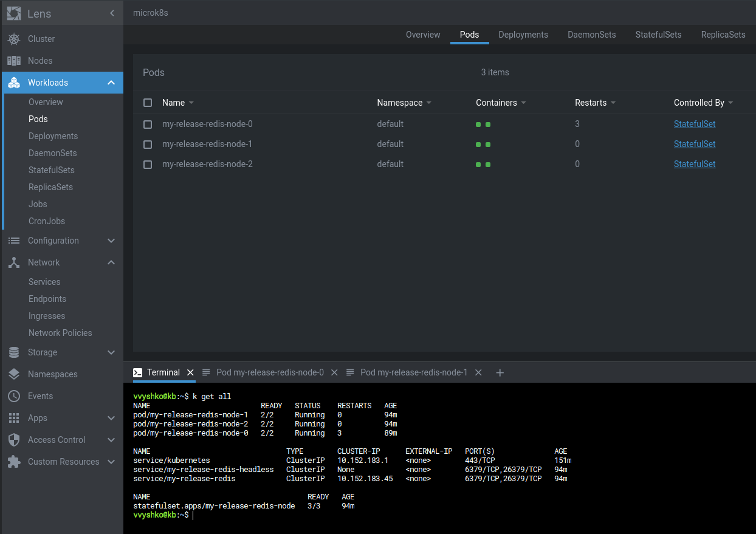The width and height of the screenshot is (756, 534).
Task: Click the Events clock icon
Action: (x=14, y=396)
